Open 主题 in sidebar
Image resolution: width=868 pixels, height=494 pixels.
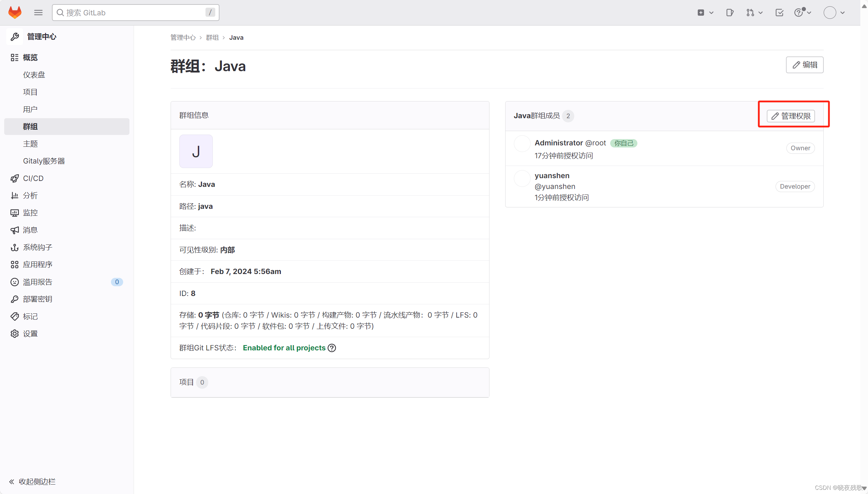[30, 144]
